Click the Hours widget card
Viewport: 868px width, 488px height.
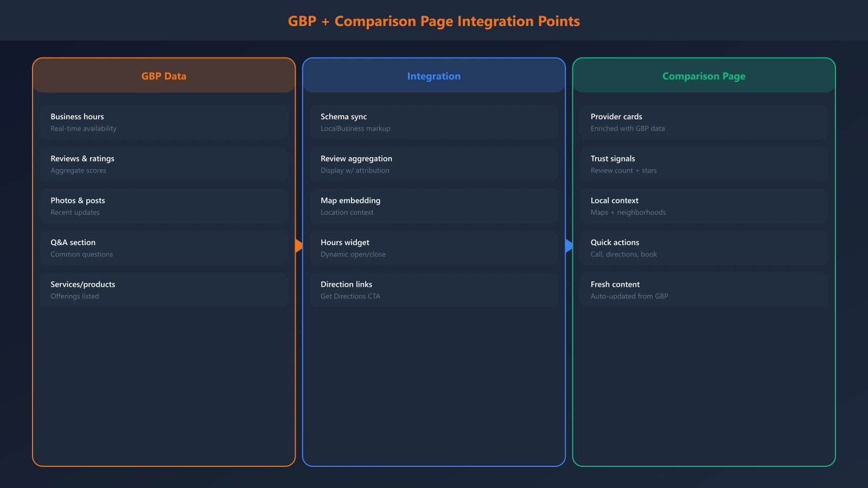[x=433, y=247]
